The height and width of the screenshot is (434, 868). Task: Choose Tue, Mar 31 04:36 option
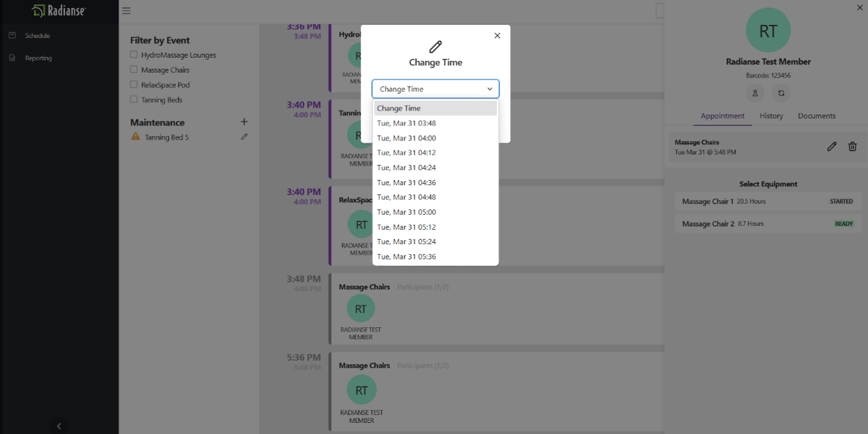[x=435, y=183]
